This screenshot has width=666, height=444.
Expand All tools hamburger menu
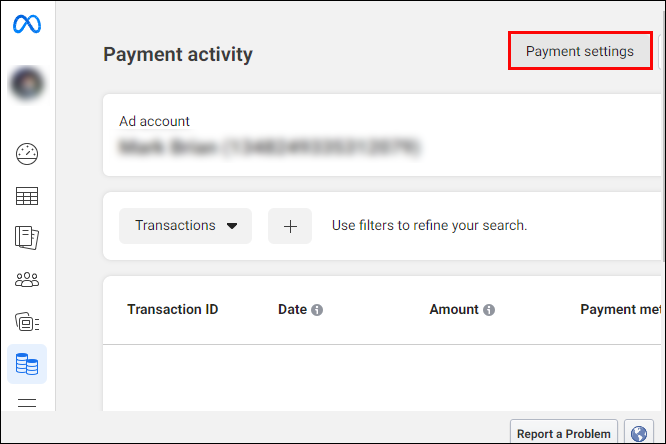27,402
